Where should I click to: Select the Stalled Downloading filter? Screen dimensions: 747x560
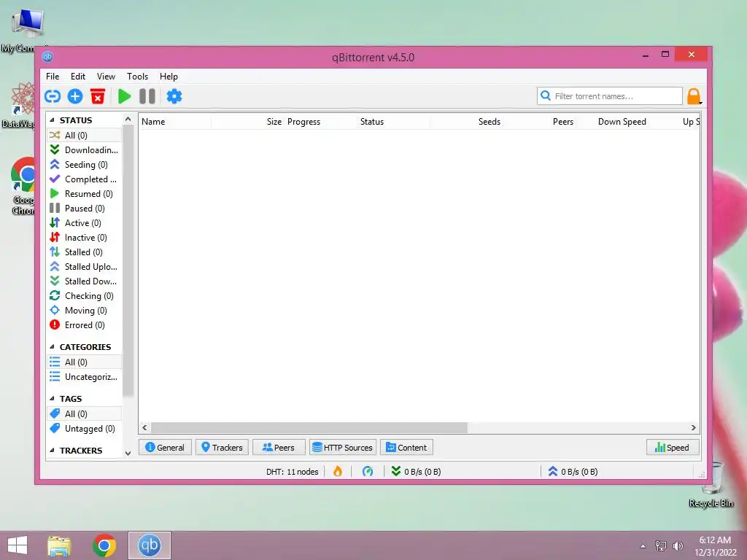tap(85, 281)
